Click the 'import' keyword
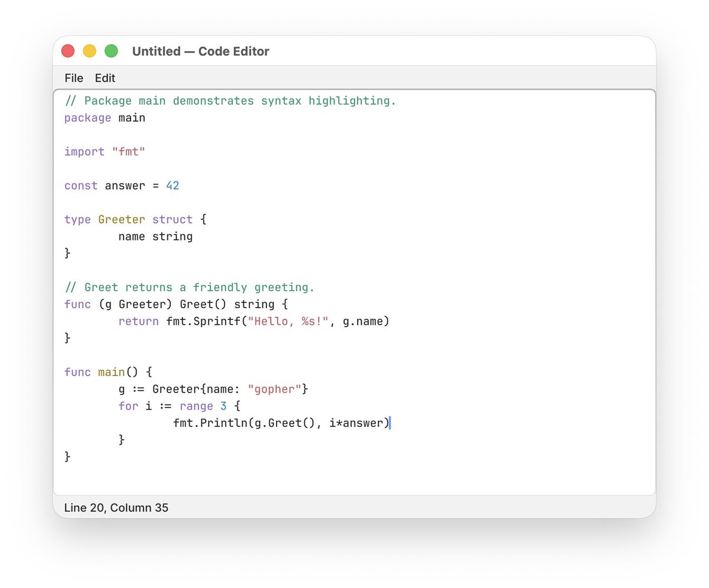The image size is (709, 588). [x=84, y=152]
